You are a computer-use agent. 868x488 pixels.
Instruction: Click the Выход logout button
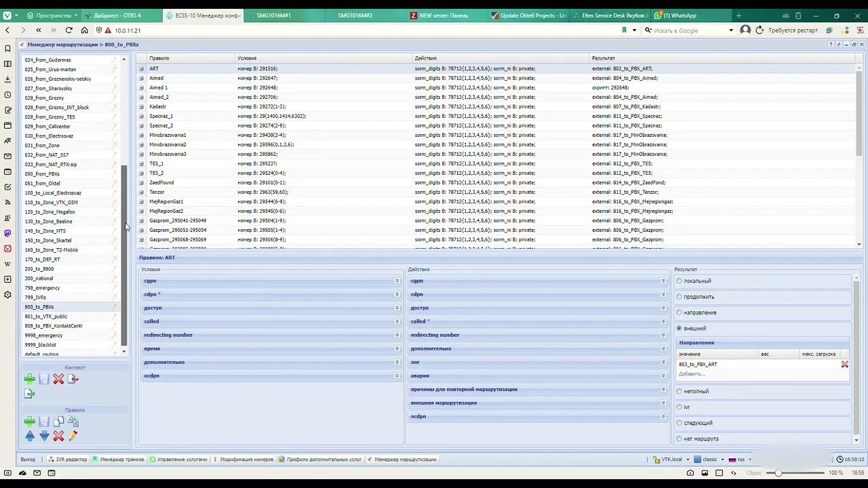28,460
